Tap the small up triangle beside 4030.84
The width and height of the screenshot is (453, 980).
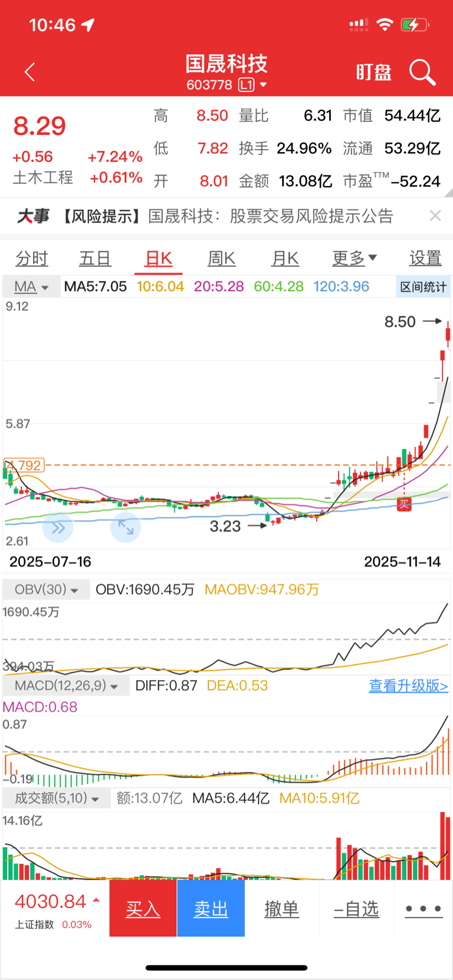pos(96,900)
